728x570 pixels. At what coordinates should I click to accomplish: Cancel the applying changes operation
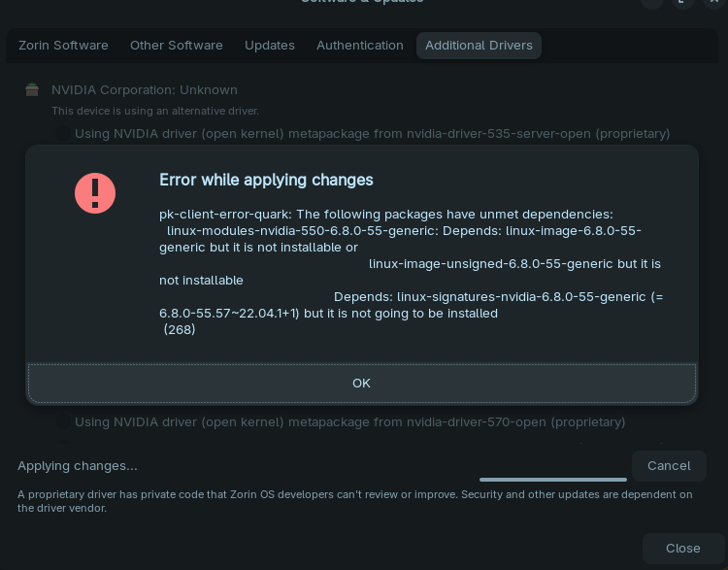pyautogui.click(x=669, y=466)
